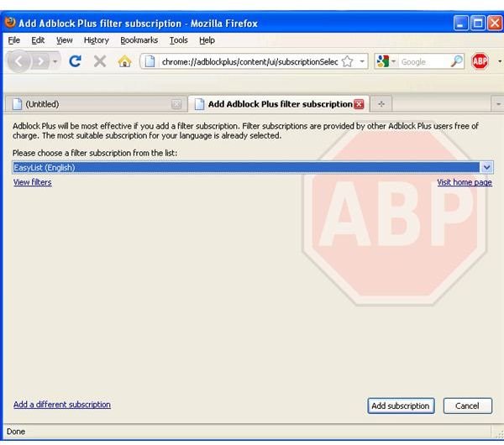Close the (Untitled) tab
The image size is (504, 445).
point(176,104)
